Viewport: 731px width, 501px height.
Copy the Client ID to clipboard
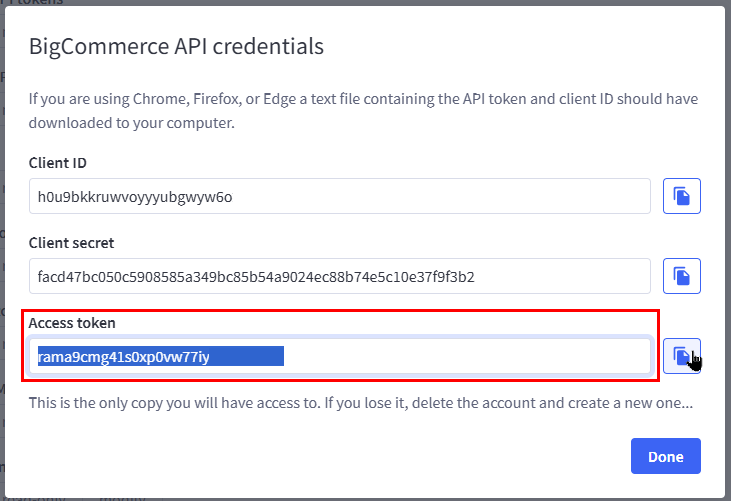tap(682, 196)
